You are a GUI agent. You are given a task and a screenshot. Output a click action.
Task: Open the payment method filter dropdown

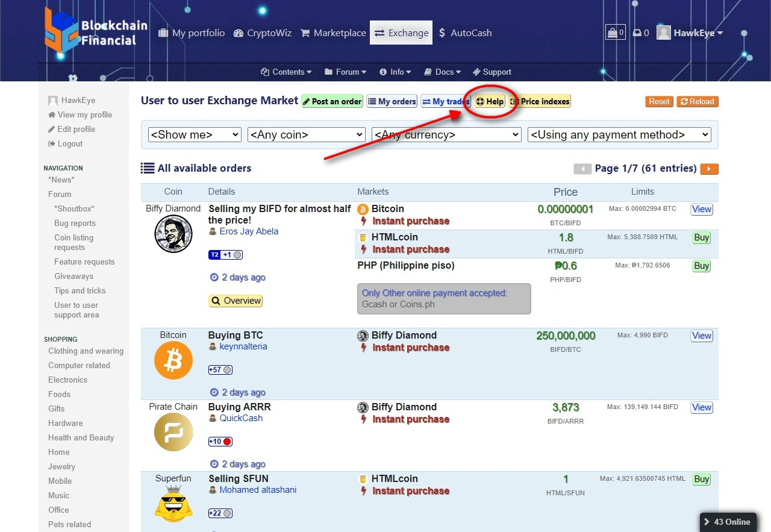click(x=619, y=135)
